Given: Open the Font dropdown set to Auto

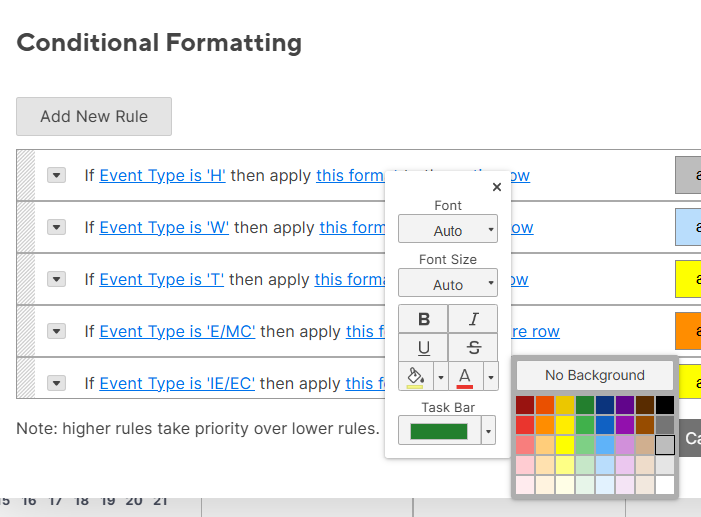Looking at the screenshot, I should click(448, 230).
